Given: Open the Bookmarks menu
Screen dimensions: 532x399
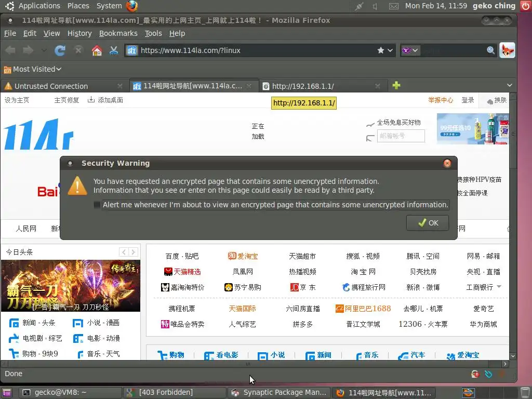Looking at the screenshot, I should [118, 33].
